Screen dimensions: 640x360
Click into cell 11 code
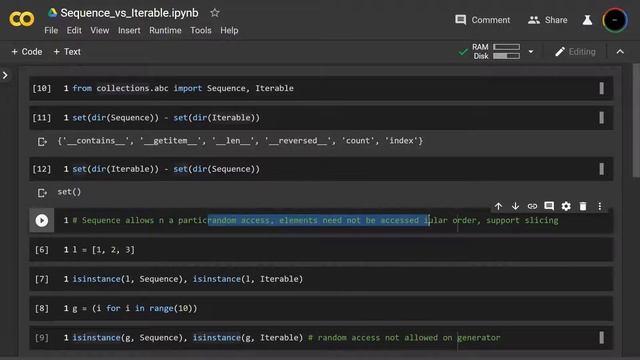pyautogui.click(x=166, y=118)
